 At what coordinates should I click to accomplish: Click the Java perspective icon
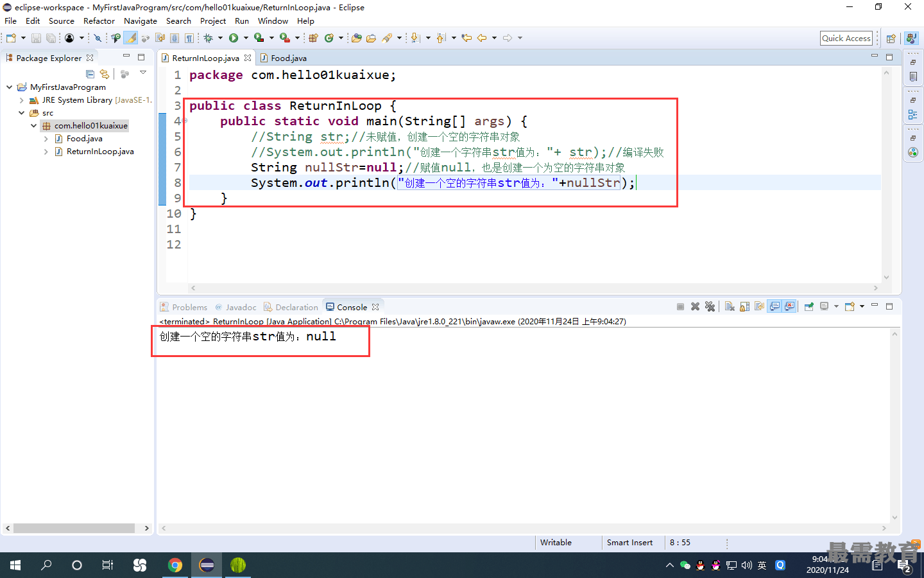(911, 39)
